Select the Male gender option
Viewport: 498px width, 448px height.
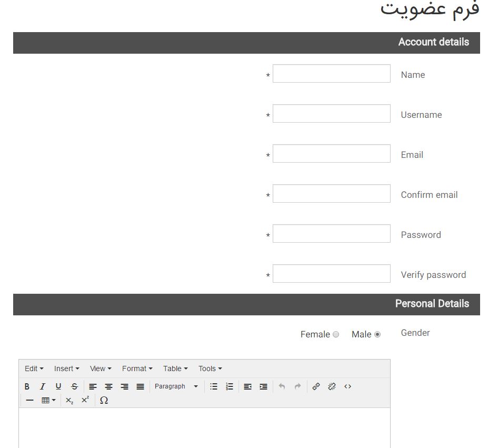coord(377,334)
